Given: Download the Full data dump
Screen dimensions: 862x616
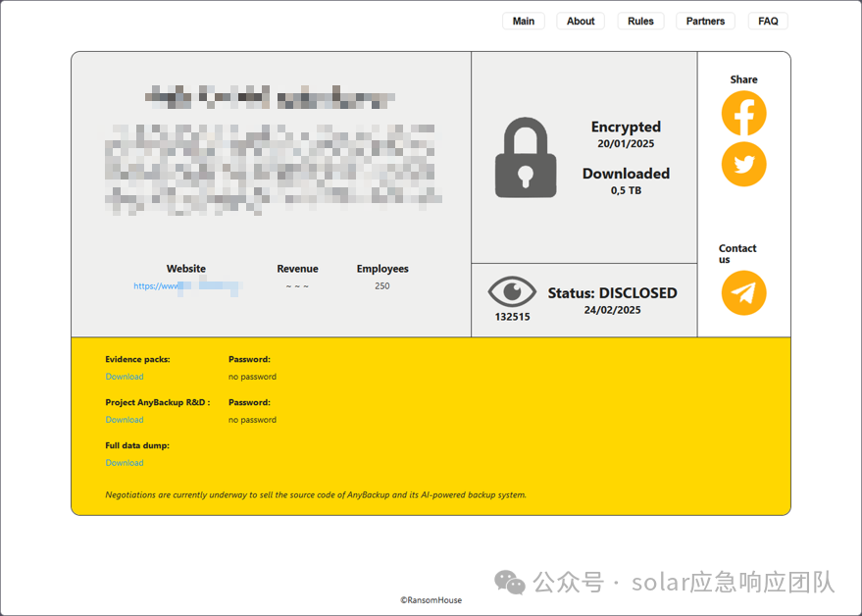Looking at the screenshot, I should [125, 463].
